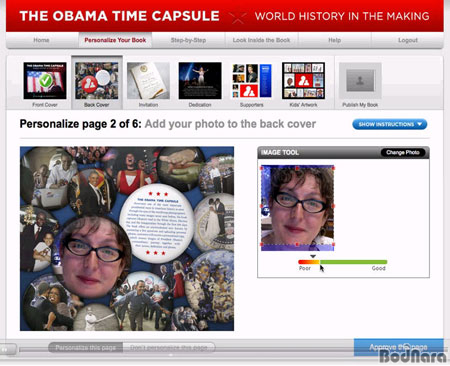Click the Publish My Book icon
Screen dimensions: 450x366
(360, 81)
